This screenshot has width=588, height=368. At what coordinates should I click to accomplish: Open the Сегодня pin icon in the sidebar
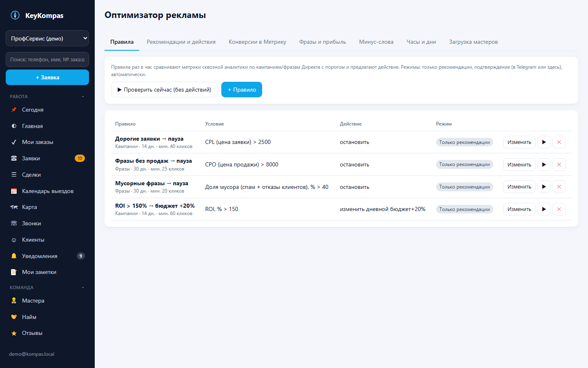click(x=14, y=110)
